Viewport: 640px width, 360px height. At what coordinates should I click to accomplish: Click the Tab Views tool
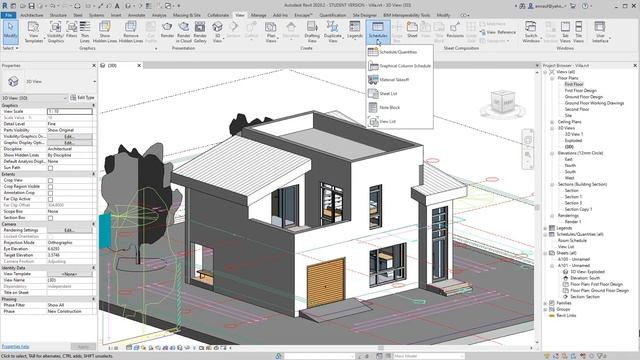(565, 32)
